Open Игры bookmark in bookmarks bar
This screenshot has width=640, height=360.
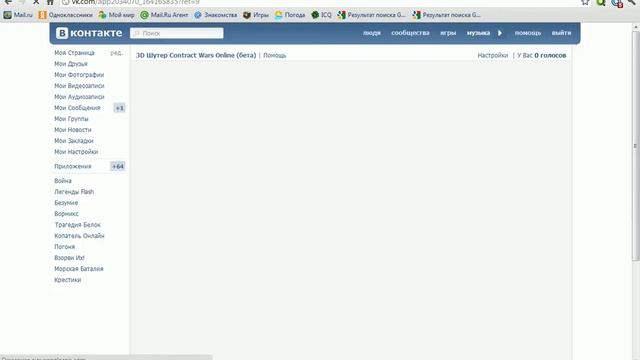[256, 15]
